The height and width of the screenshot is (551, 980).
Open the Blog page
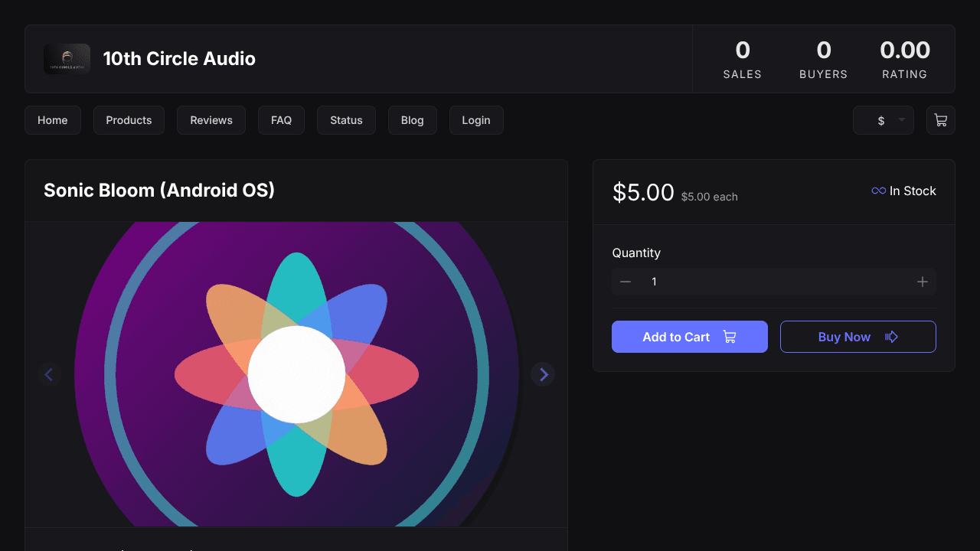[x=412, y=120]
